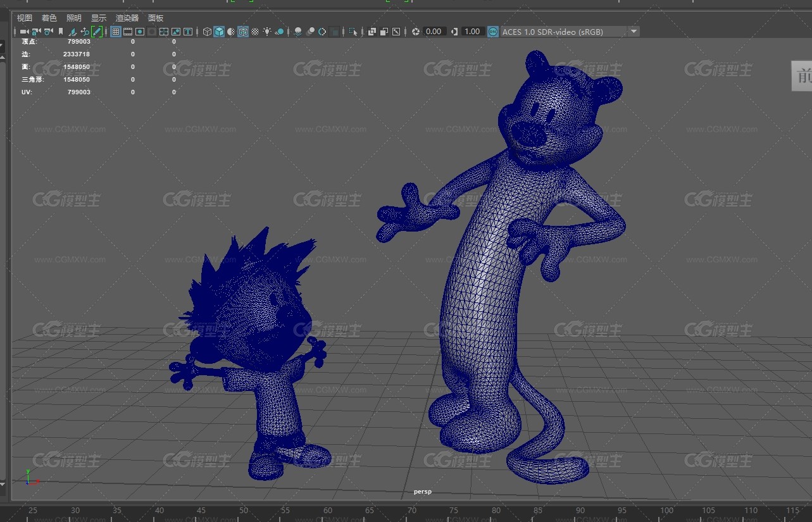
Task: Click the camera Bookmarks icon
Action: point(61,31)
